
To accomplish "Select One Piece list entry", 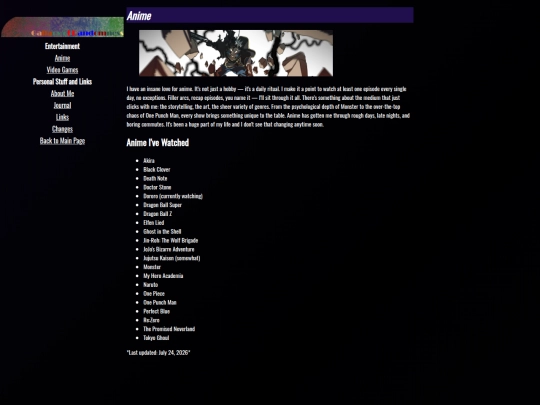I will tap(154, 294).
